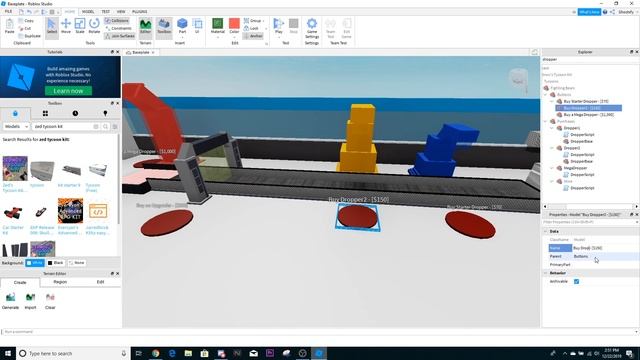Open Zed's Tycoon Kit toolbox result
This screenshot has height=360, width=640.
(15, 174)
